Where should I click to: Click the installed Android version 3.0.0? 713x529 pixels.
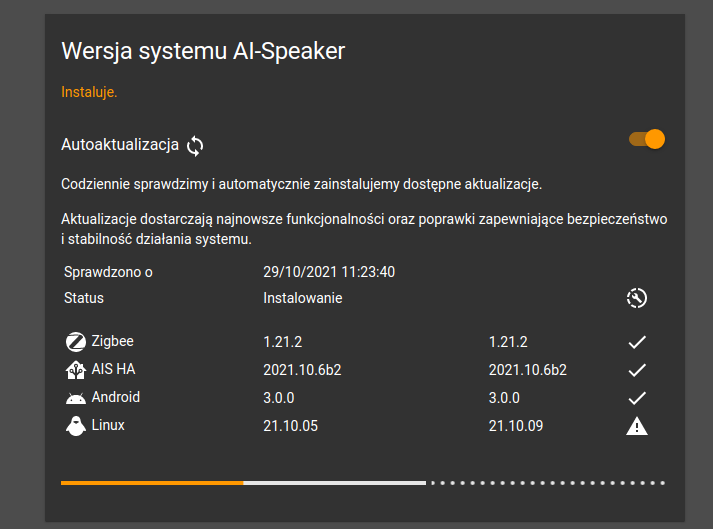[x=278, y=398]
